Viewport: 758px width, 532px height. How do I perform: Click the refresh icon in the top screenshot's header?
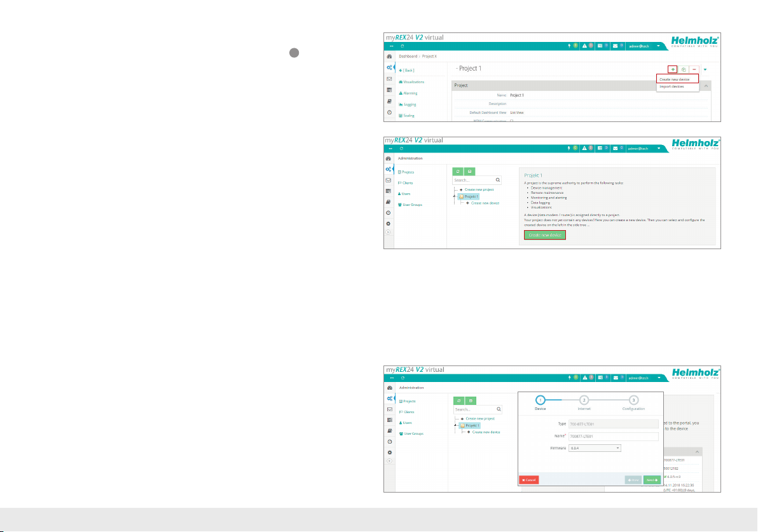(402, 46)
